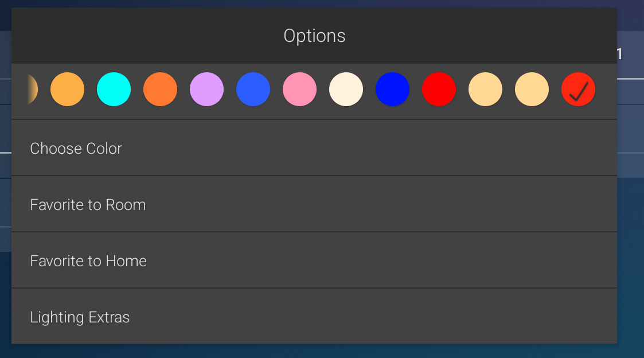Select the partially hidden swatch at row start
The width and height of the screenshot is (644, 358).
click(x=32, y=89)
